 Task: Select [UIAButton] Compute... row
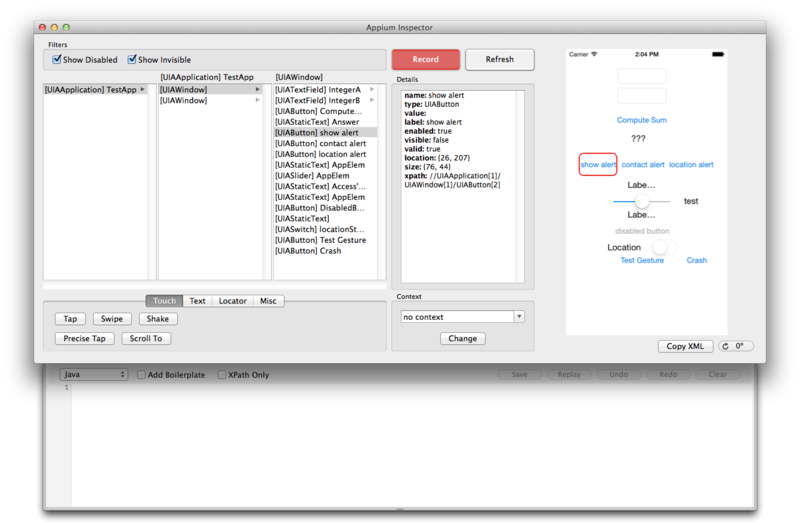[326, 111]
